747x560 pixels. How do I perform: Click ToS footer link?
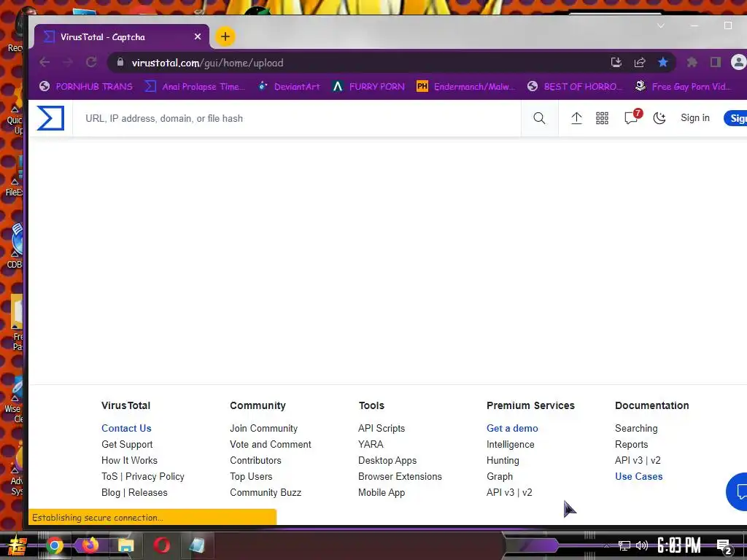coord(109,476)
